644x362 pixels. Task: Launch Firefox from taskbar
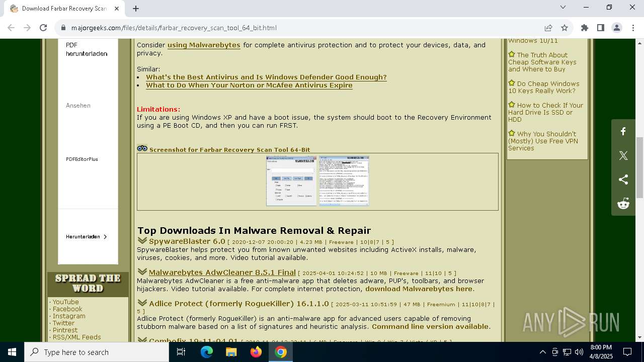tap(256, 352)
